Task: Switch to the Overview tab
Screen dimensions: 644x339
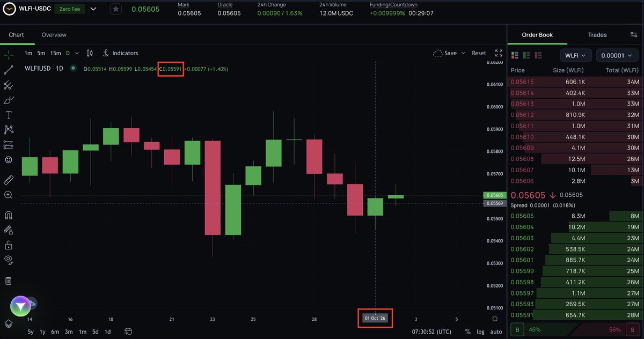Action: [54, 35]
